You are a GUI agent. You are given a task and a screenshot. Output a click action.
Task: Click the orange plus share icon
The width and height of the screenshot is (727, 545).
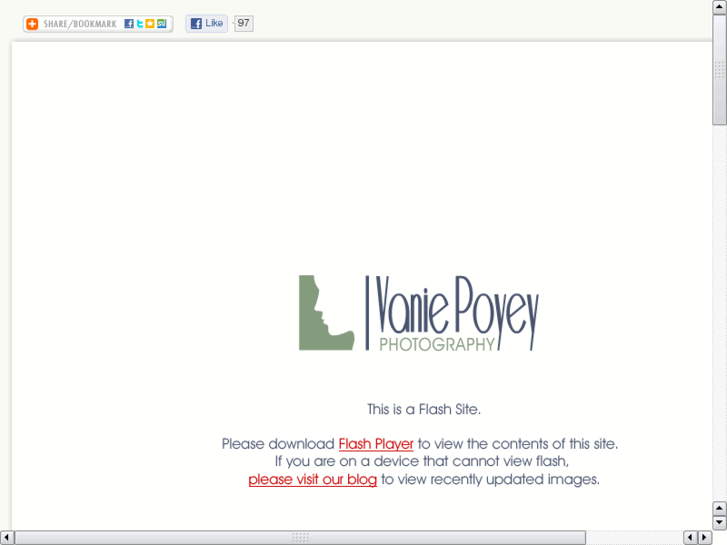click(x=32, y=24)
